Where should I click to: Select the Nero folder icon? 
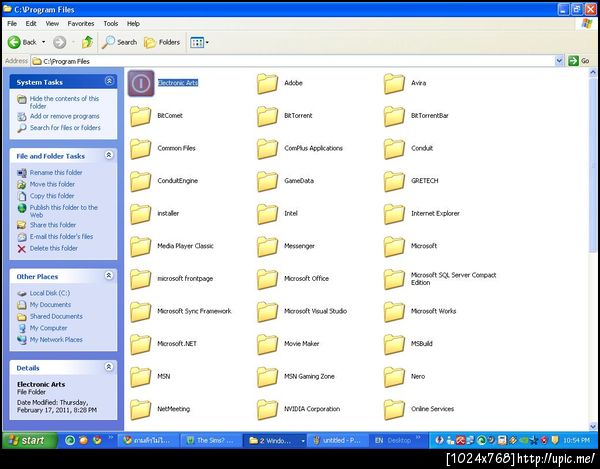[x=394, y=377]
